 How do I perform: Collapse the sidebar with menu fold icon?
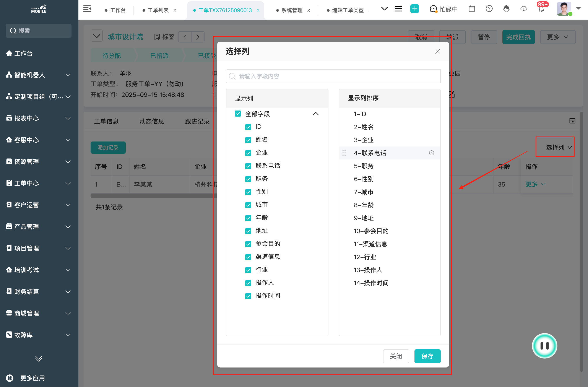pyautogui.click(x=87, y=9)
